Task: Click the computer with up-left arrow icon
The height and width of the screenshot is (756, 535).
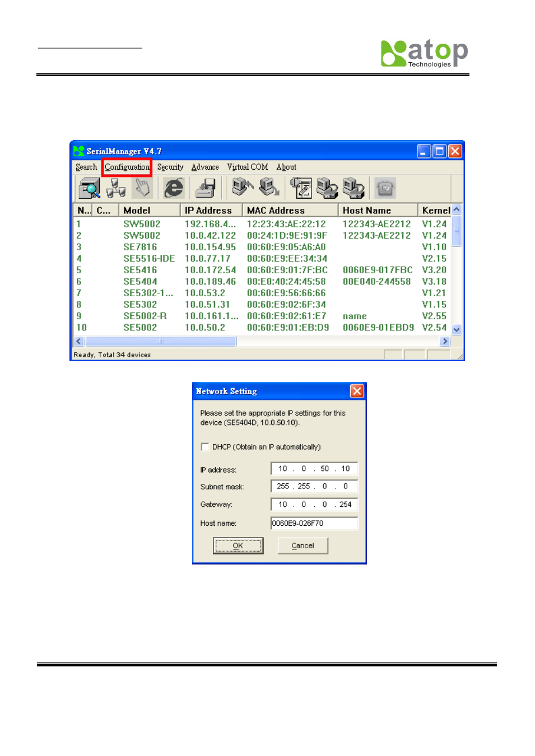Action: (x=242, y=187)
